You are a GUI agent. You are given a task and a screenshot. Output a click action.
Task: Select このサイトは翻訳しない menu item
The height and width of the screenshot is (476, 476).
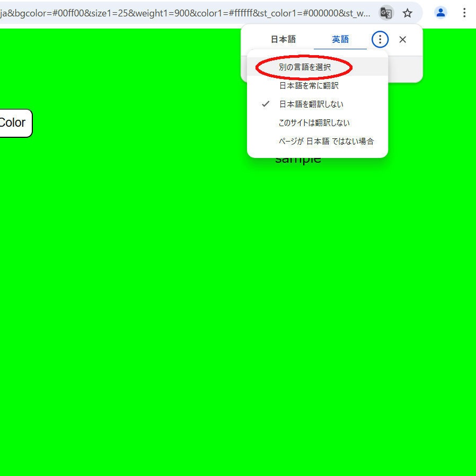click(317, 122)
